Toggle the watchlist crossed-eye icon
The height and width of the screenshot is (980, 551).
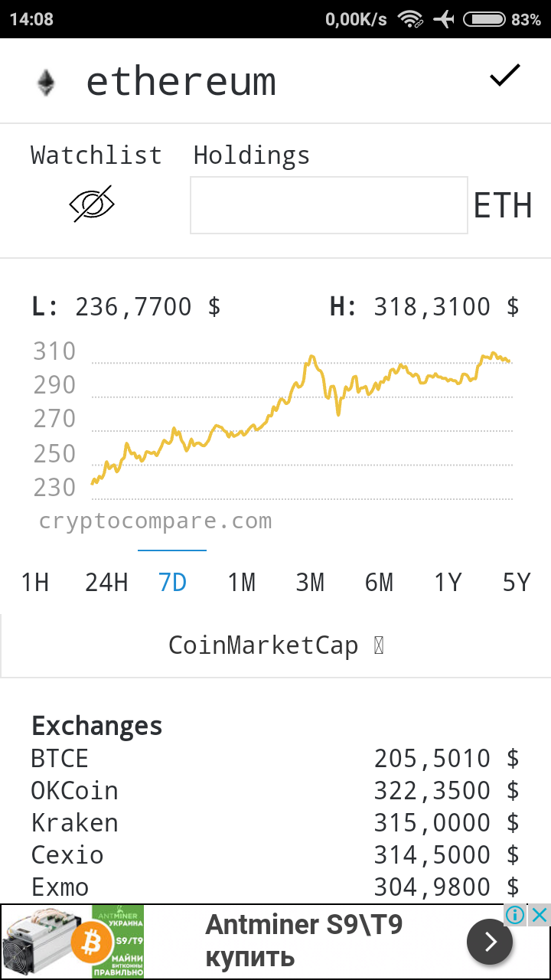point(92,204)
